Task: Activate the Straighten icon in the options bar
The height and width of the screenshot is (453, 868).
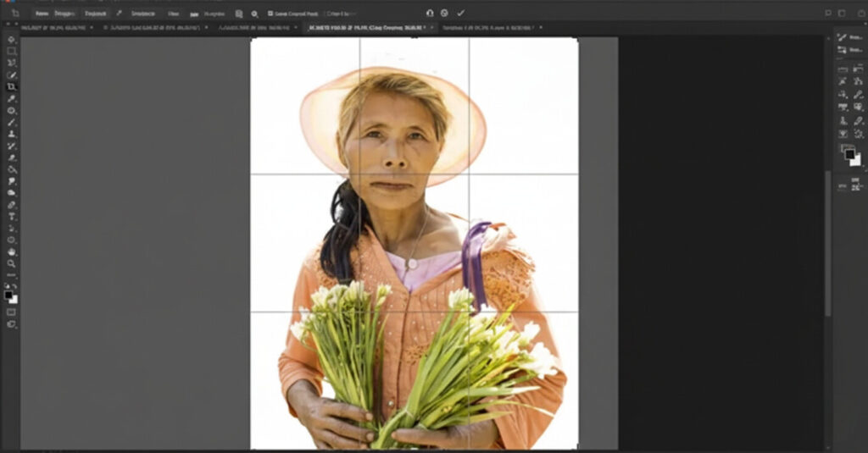Action: [x=194, y=14]
